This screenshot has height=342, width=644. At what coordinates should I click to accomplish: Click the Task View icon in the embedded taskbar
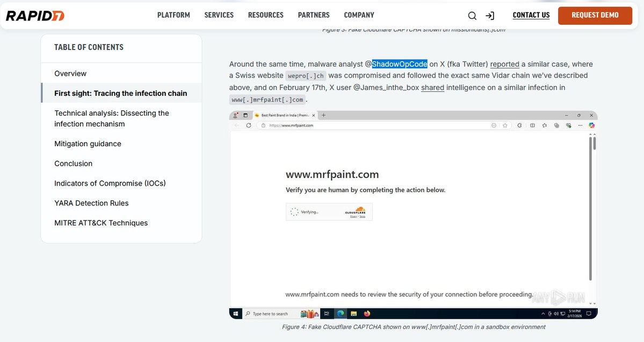point(327,313)
